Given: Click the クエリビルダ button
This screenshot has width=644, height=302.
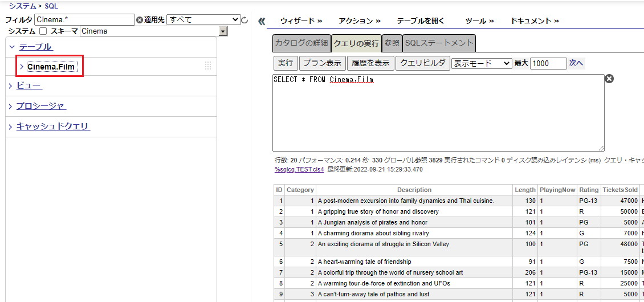Looking at the screenshot, I should point(423,63).
